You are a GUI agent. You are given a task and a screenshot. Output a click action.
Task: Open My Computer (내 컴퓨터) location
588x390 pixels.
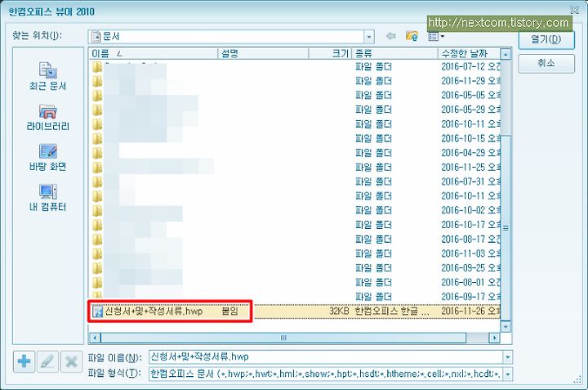[x=47, y=198]
